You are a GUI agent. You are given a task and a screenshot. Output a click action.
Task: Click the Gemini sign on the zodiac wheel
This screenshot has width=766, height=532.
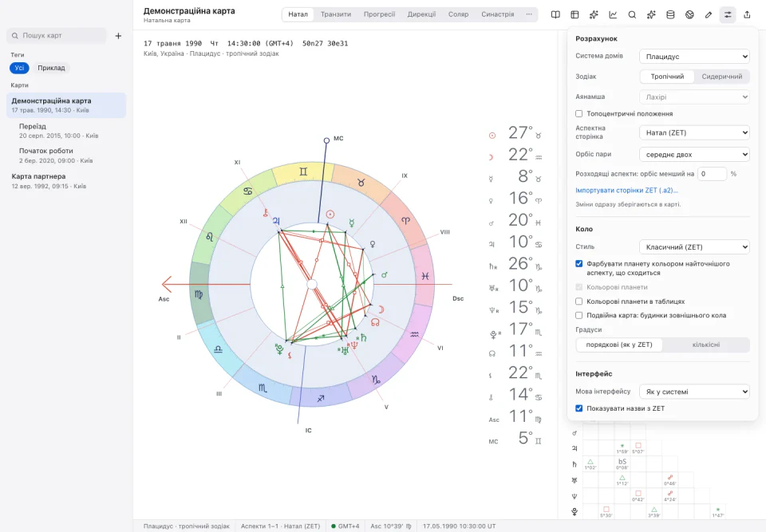click(303, 171)
